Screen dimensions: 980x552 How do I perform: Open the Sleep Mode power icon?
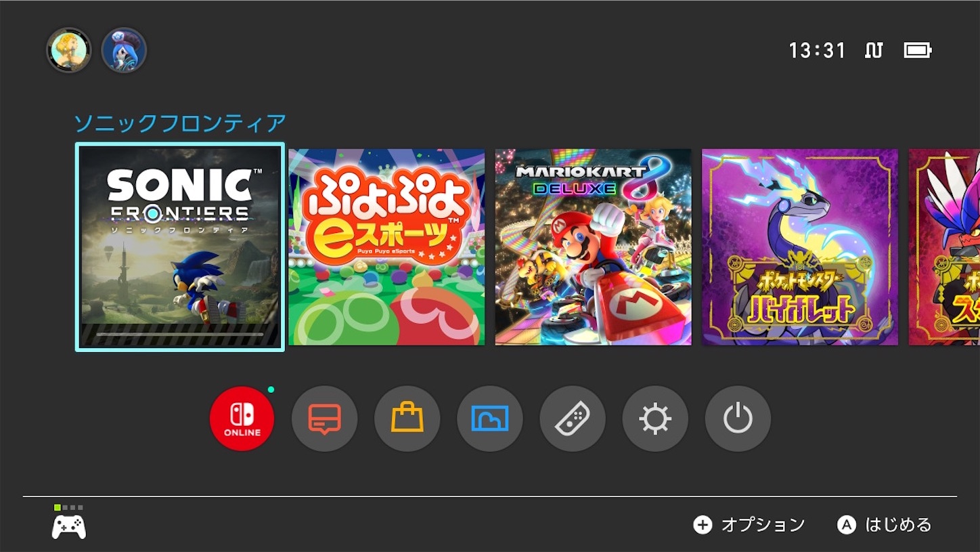click(738, 419)
